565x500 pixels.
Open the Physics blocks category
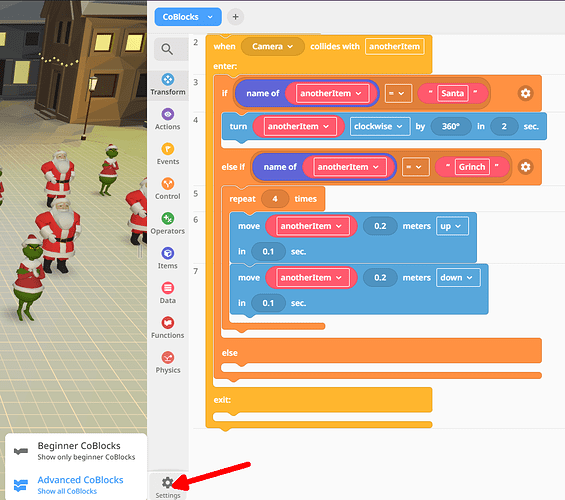(168, 363)
